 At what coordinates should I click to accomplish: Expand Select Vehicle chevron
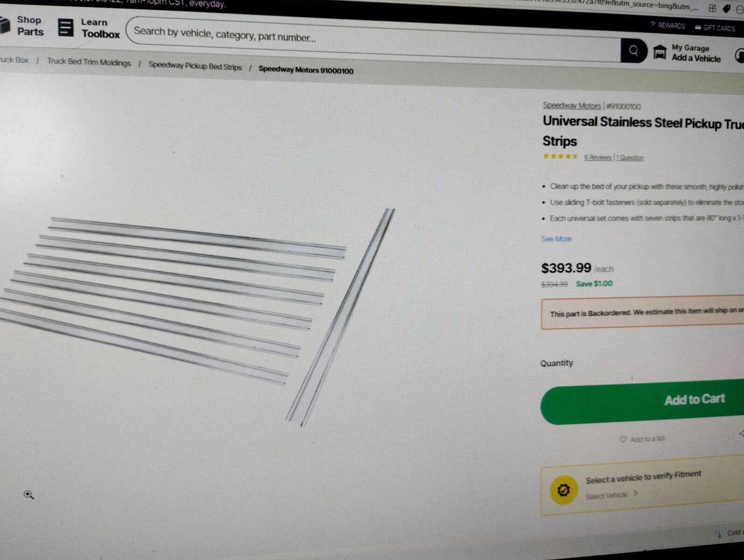tap(635, 493)
